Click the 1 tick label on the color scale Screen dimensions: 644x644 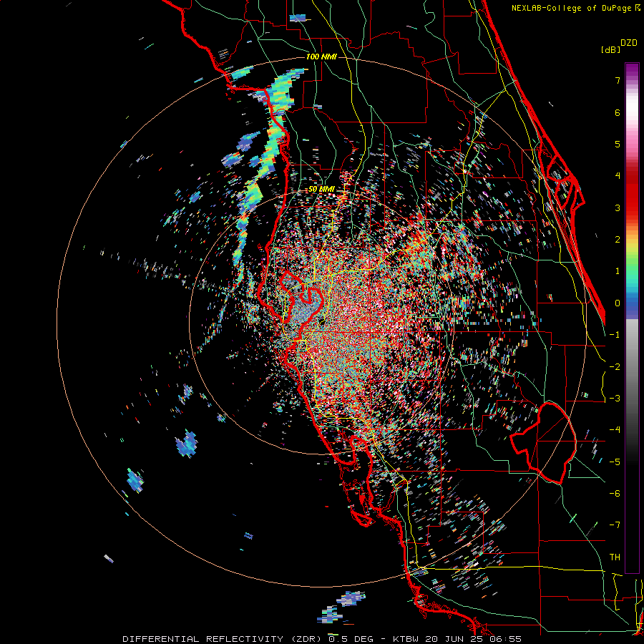coord(618,271)
